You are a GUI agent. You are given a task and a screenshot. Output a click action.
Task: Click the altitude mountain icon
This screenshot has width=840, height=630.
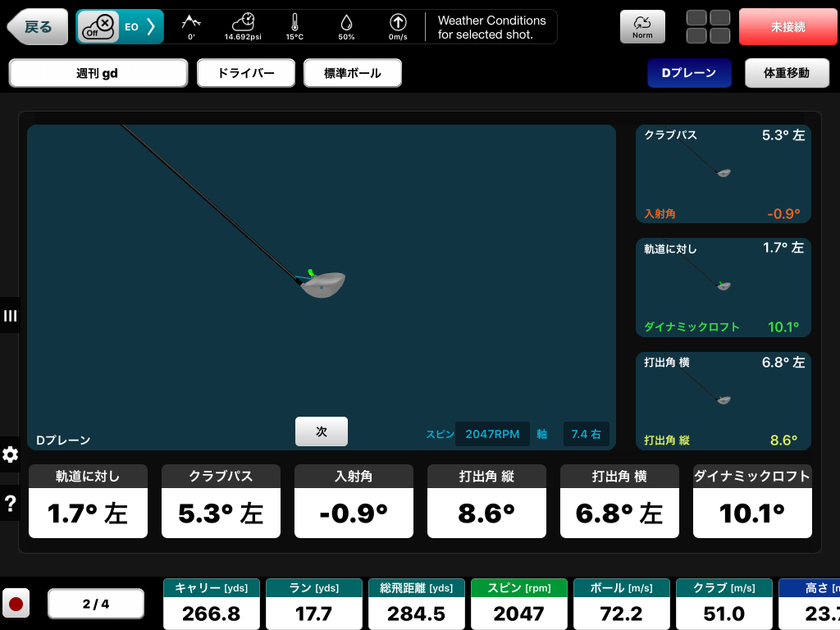tap(191, 22)
